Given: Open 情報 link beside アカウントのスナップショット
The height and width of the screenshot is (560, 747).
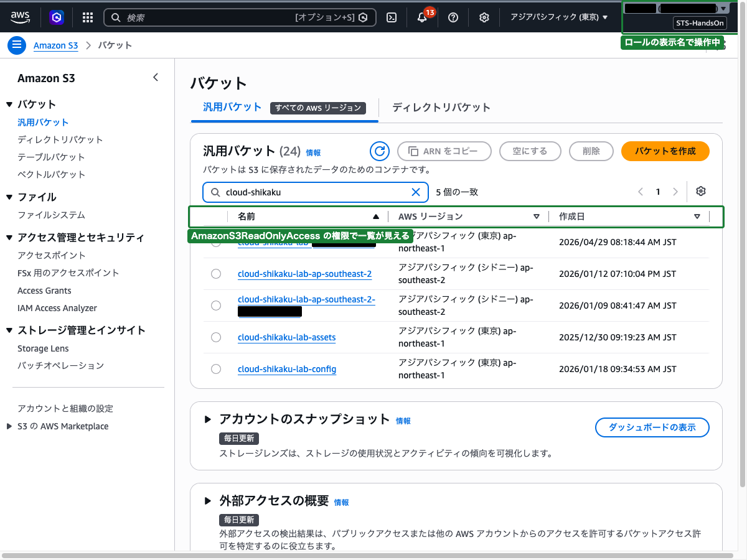Looking at the screenshot, I should point(403,421).
